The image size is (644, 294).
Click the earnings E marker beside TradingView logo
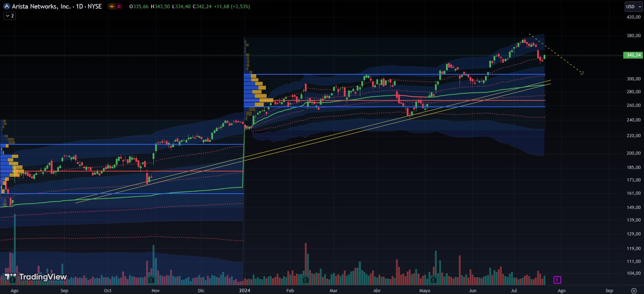point(13,280)
